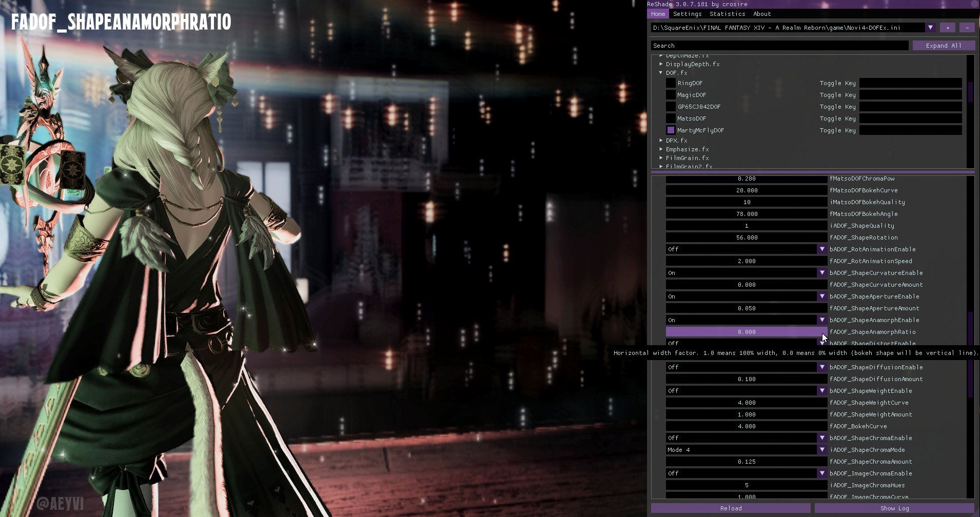Image resolution: width=980 pixels, height=517 pixels.
Task: Click the Show Log button
Action: pos(895,508)
